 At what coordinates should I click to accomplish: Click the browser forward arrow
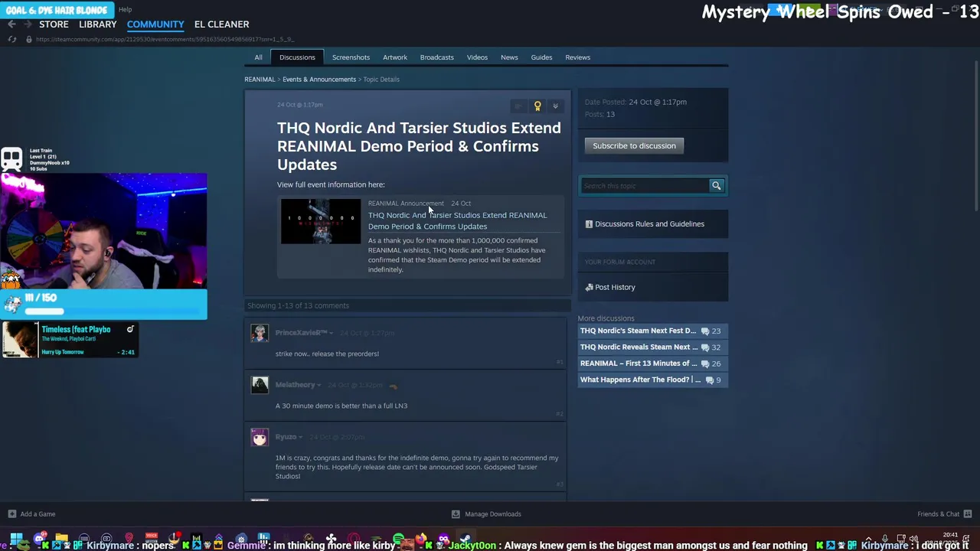pyautogui.click(x=28, y=24)
